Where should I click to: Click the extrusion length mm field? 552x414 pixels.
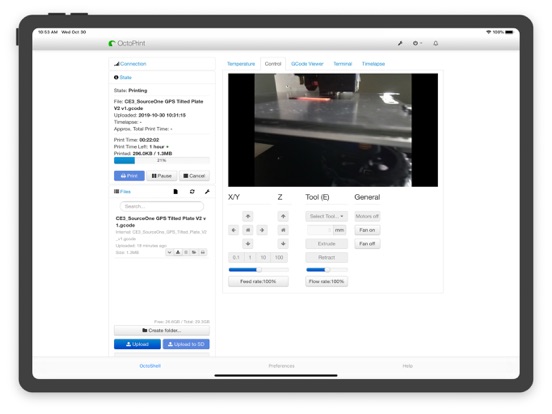[x=319, y=230]
